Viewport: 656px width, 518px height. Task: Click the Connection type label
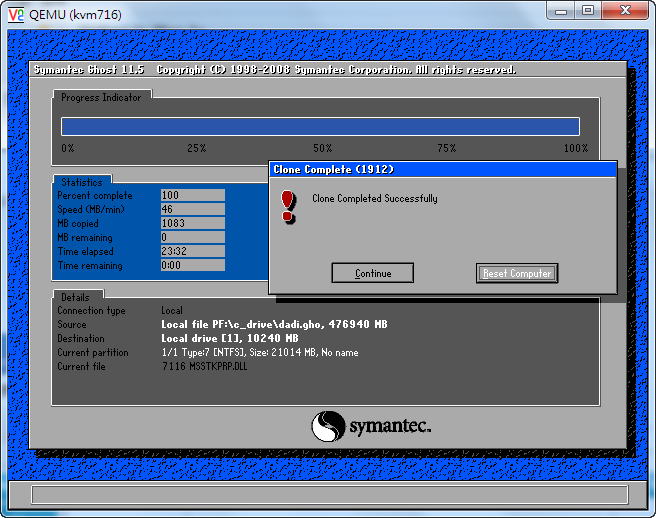tap(92, 310)
